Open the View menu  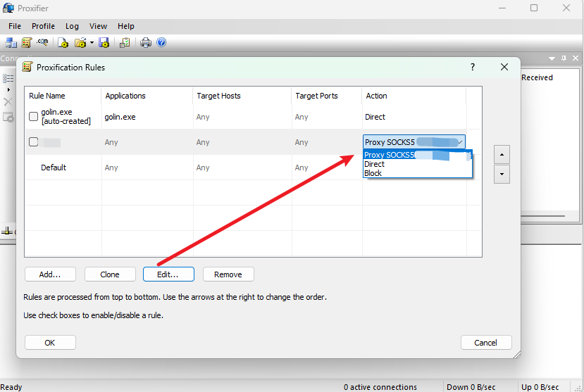click(x=98, y=27)
